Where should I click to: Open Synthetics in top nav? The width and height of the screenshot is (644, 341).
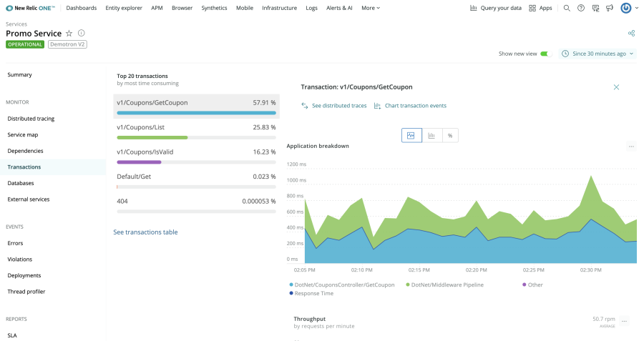tap(214, 8)
